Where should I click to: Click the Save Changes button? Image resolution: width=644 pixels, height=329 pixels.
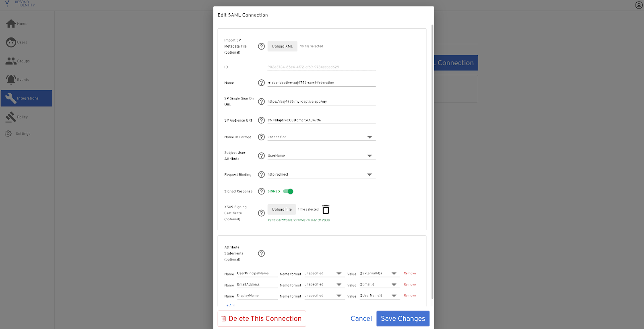403,319
